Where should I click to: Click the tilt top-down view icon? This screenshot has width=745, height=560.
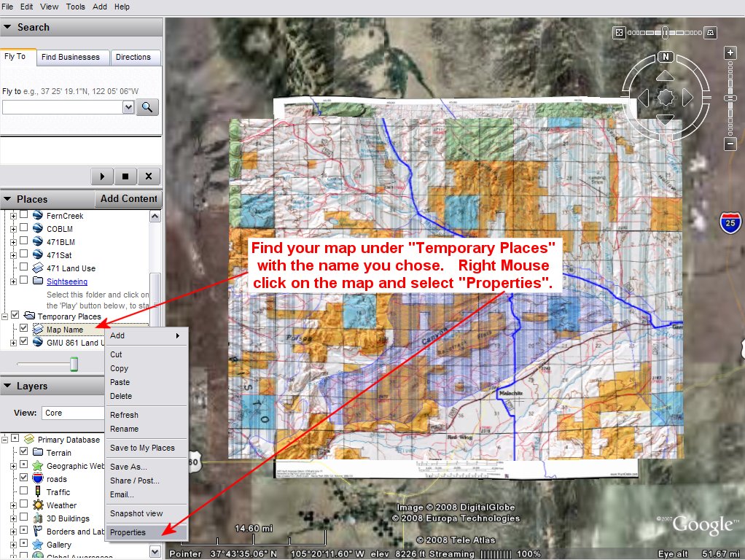click(619, 32)
